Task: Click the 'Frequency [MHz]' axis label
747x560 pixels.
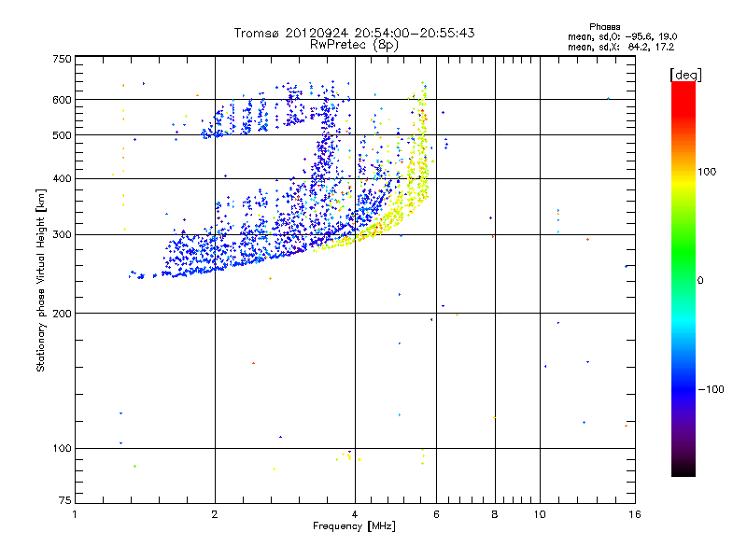Action: click(354, 526)
